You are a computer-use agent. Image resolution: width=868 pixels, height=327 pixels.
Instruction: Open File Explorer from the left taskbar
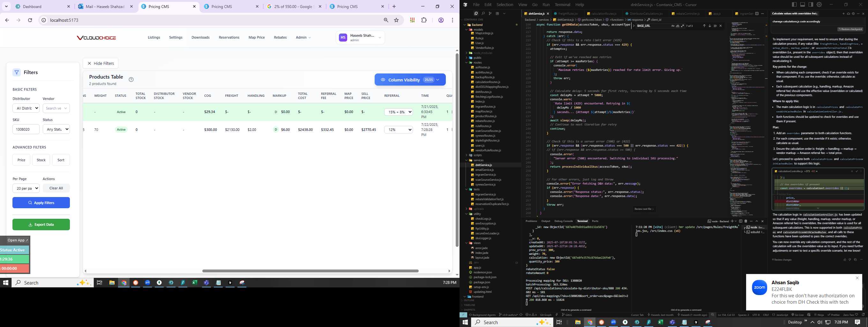pyautogui.click(x=112, y=283)
